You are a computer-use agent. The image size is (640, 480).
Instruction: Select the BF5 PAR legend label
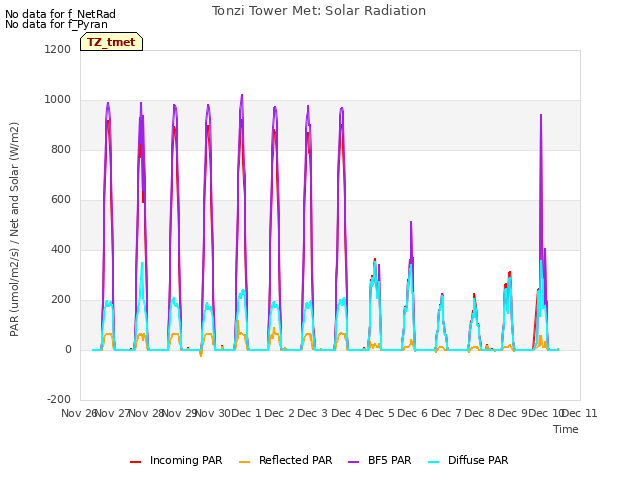tap(389, 460)
